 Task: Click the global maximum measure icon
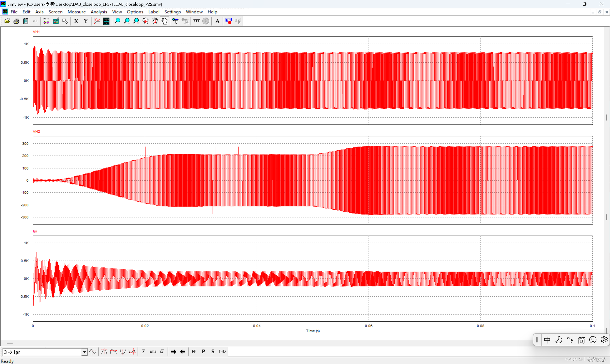[x=104, y=352]
